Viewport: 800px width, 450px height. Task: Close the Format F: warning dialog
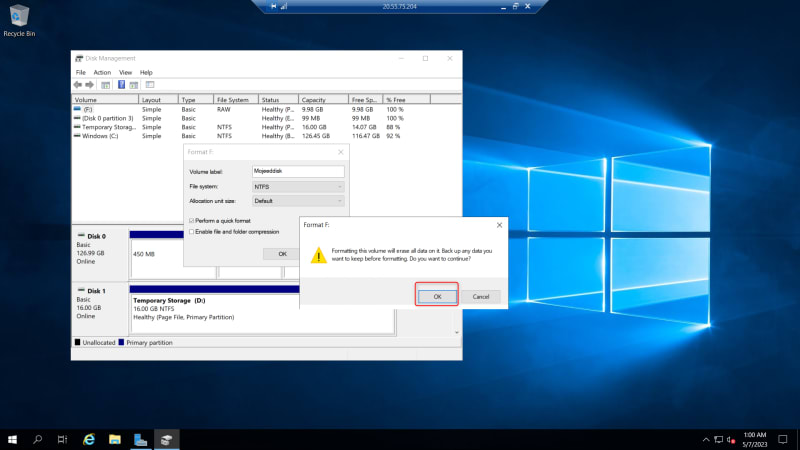[x=499, y=225]
